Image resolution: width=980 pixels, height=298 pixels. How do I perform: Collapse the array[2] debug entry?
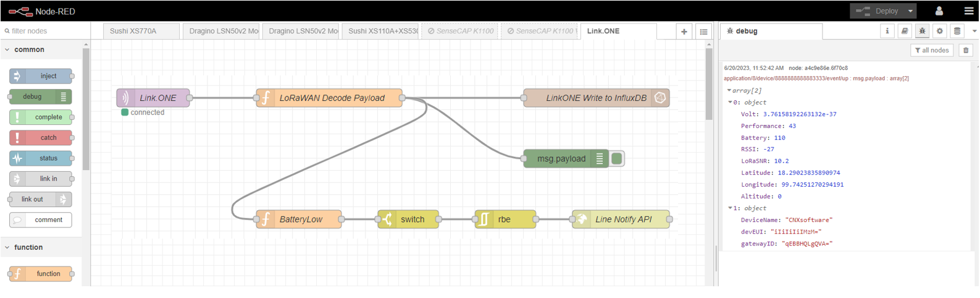[x=729, y=90]
